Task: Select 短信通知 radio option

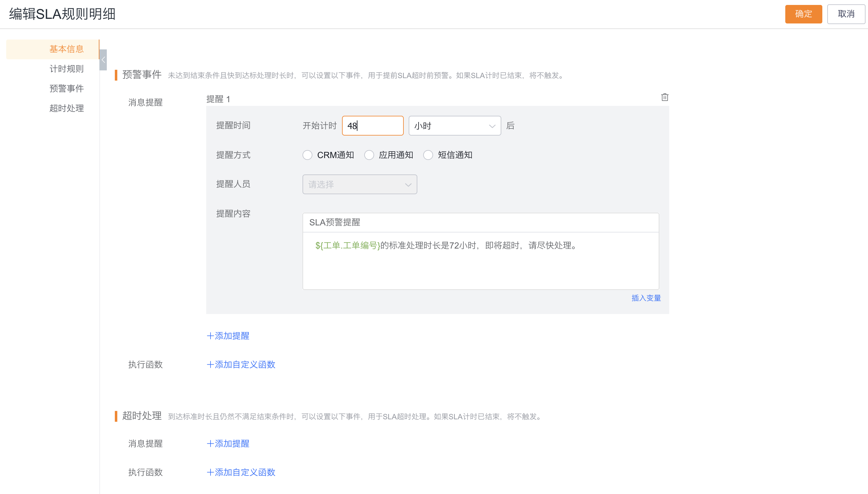Action: click(428, 155)
